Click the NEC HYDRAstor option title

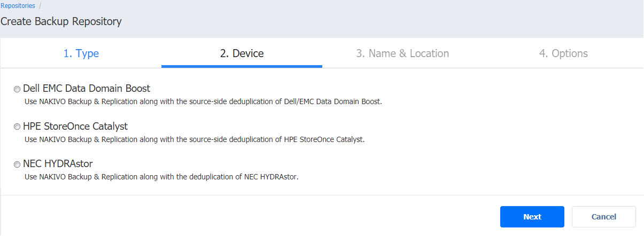click(x=58, y=164)
